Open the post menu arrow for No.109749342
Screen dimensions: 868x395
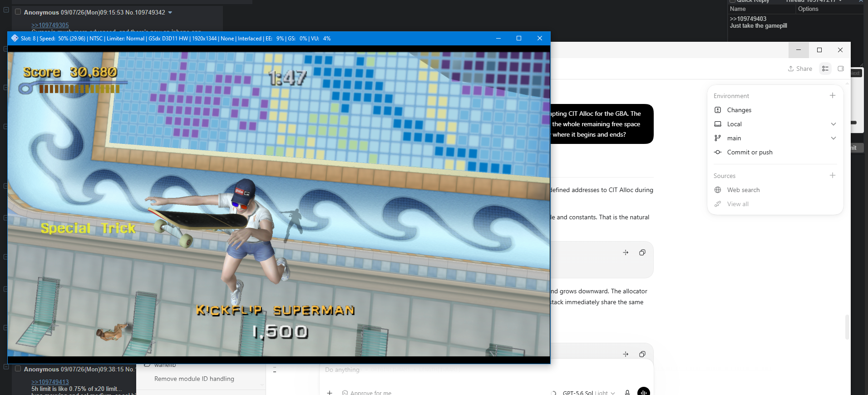[x=170, y=12]
